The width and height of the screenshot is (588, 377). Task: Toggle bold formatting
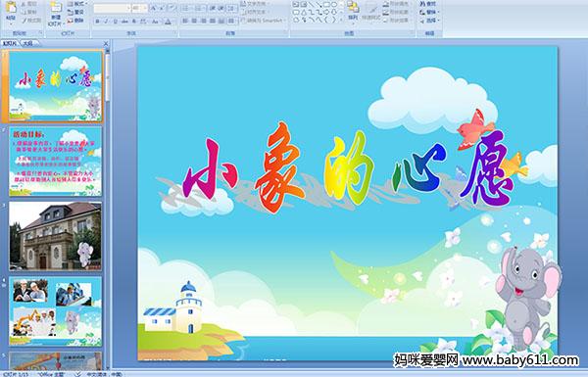point(98,22)
